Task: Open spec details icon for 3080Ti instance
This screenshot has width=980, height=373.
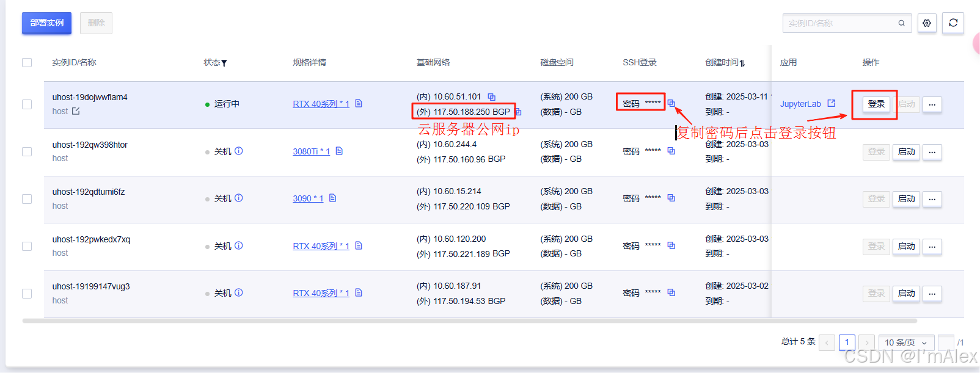Action: pyautogui.click(x=339, y=151)
